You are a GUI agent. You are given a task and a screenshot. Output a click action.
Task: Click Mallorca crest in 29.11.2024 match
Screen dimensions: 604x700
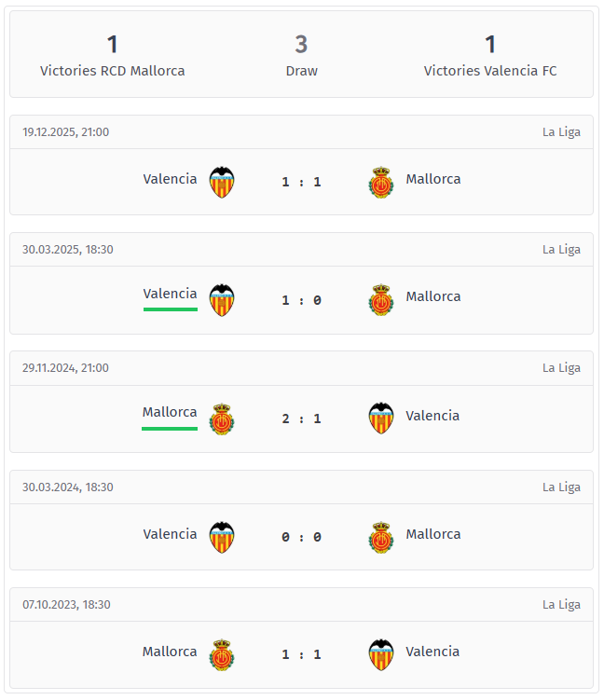[x=222, y=419]
